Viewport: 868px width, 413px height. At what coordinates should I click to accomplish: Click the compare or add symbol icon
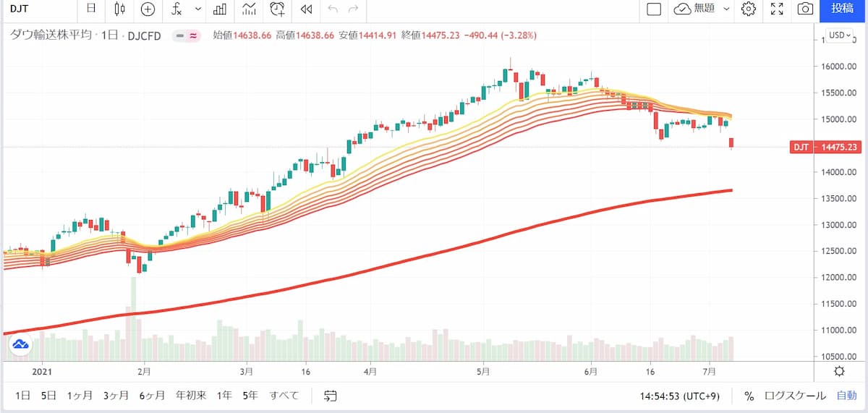pyautogui.click(x=148, y=9)
